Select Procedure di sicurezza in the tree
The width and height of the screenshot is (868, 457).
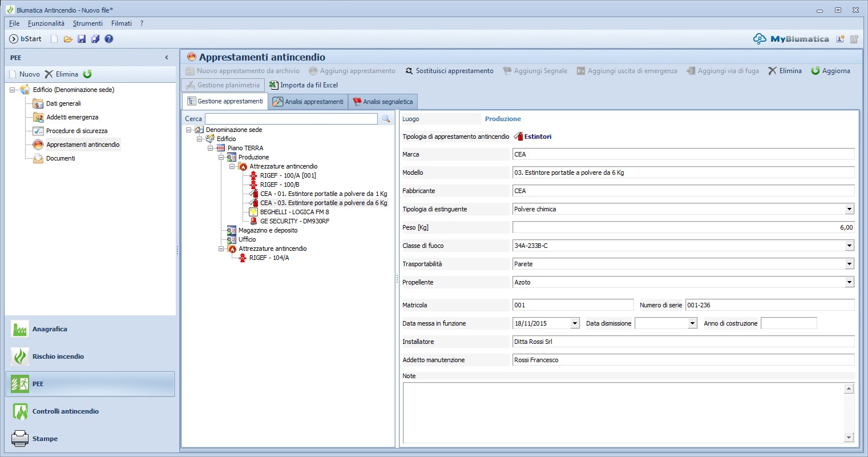[x=76, y=131]
